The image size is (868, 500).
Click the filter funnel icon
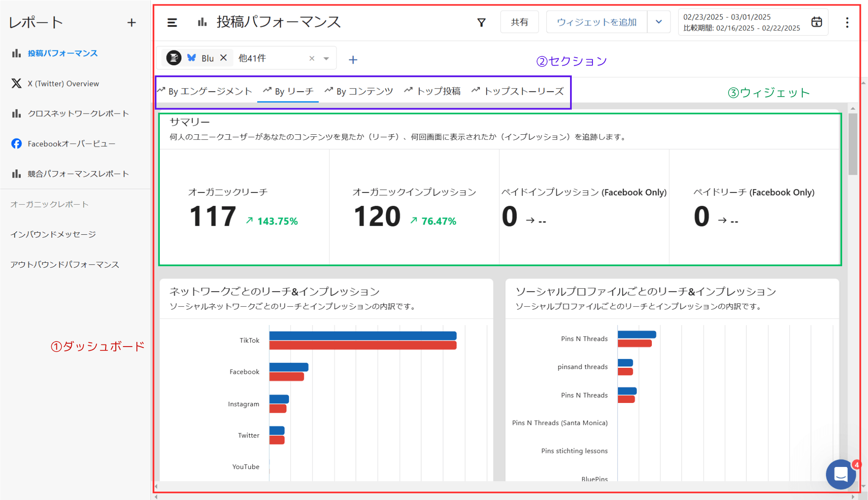481,22
